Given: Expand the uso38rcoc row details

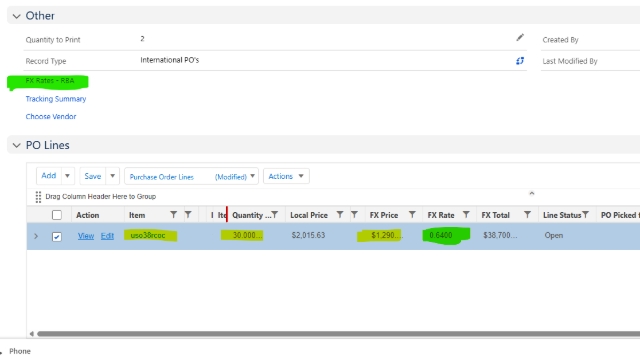Looking at the screenshot, I should (x=36, y=236).
